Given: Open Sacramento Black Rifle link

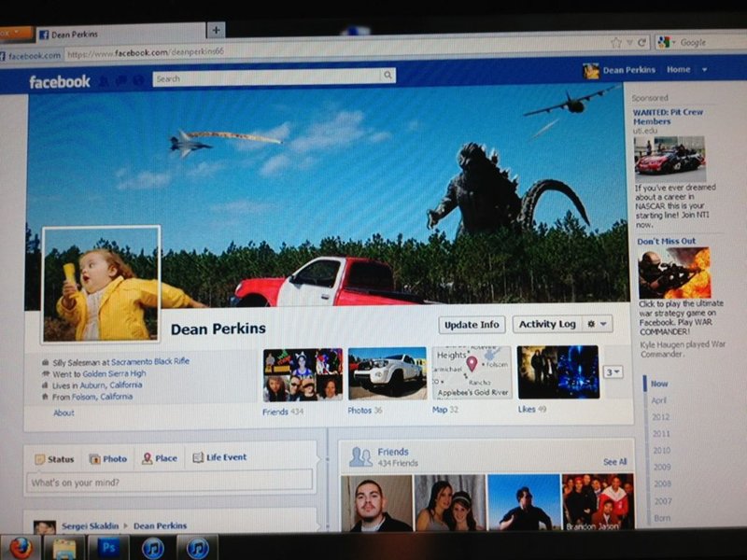Looking at the screenshot, I should tap(150, 361).
